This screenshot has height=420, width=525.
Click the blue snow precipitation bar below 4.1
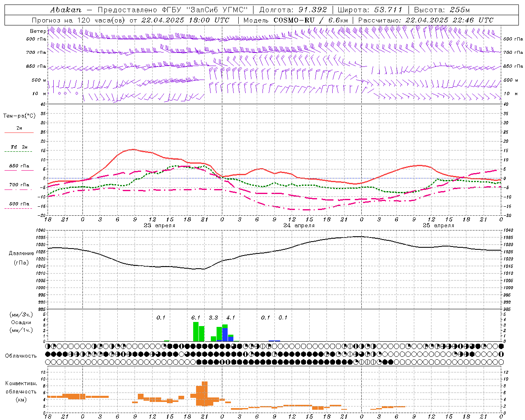[x=225, y=335]
